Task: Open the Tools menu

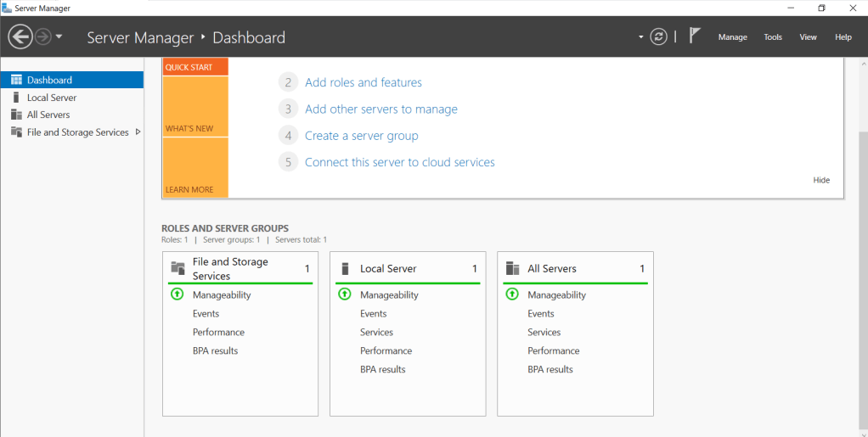Action: pos(772,37)
